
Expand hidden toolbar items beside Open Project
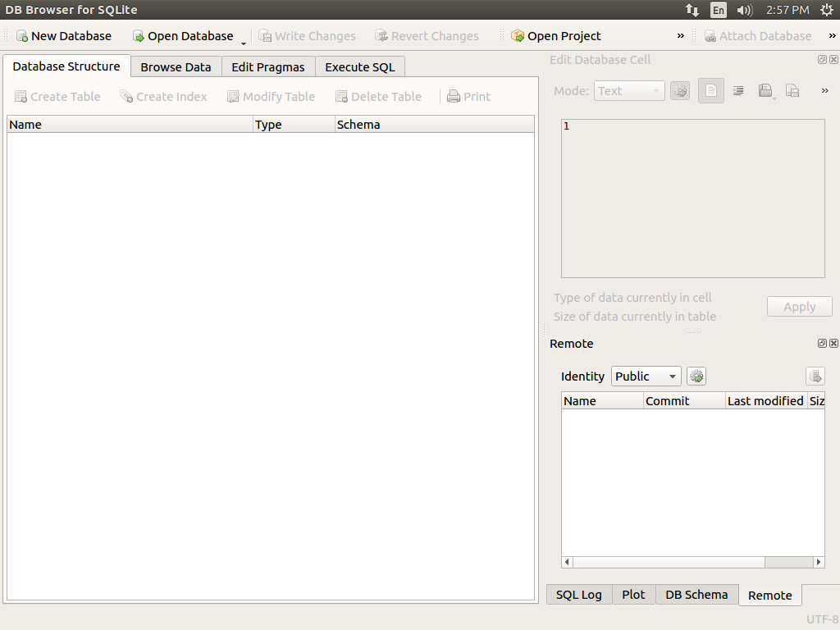point(680,36)
